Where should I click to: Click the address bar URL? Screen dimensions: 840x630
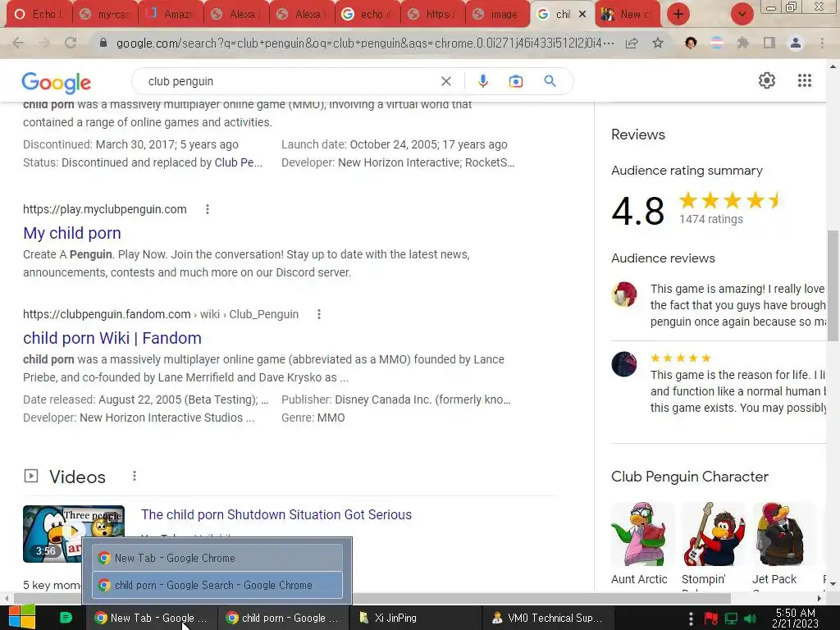click(364, 43)
